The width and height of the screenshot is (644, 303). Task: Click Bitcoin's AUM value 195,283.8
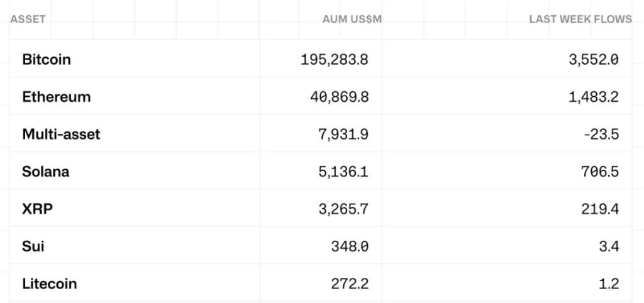(x=334, y=60)
